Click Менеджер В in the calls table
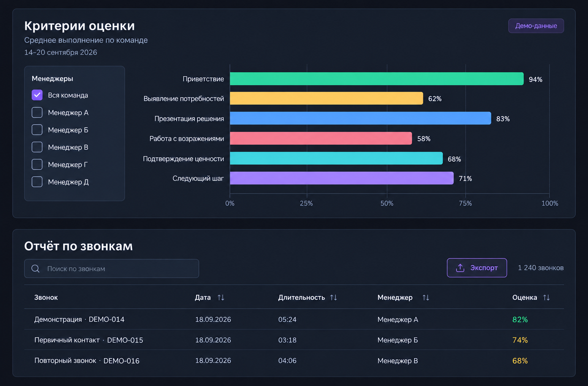The height and width of the screenshot is (386, 588). [398, 361]
